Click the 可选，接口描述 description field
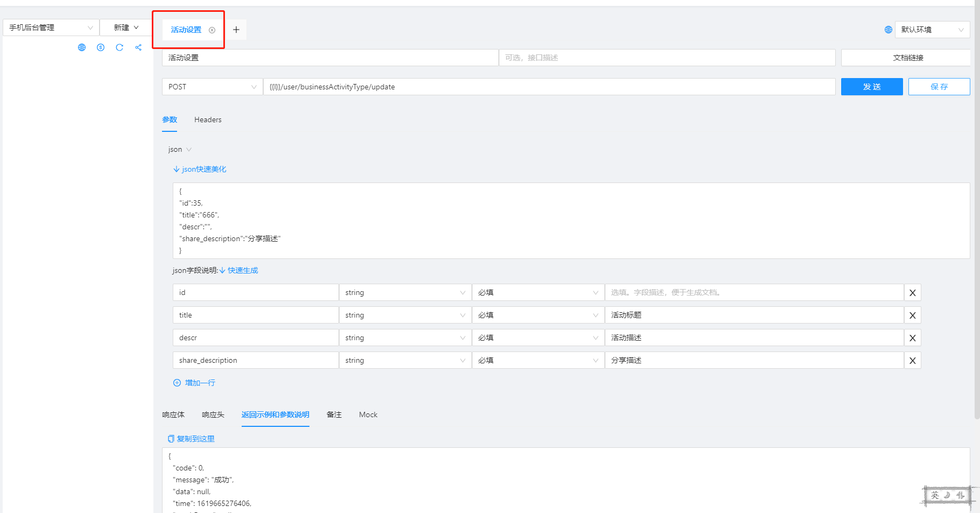 pyautogui.click(x=667, y=58)
